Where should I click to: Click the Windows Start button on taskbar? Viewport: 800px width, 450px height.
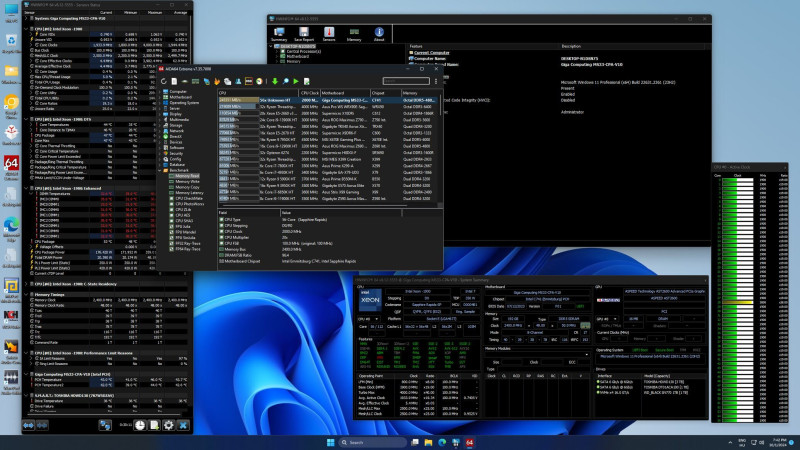click(330, 442)
